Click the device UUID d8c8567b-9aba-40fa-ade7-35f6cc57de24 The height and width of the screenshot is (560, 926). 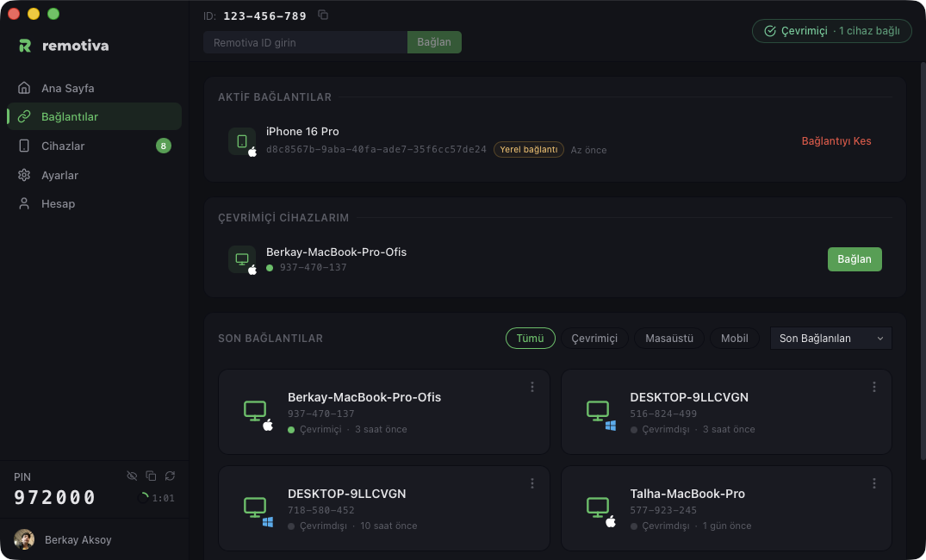[376, 149]
